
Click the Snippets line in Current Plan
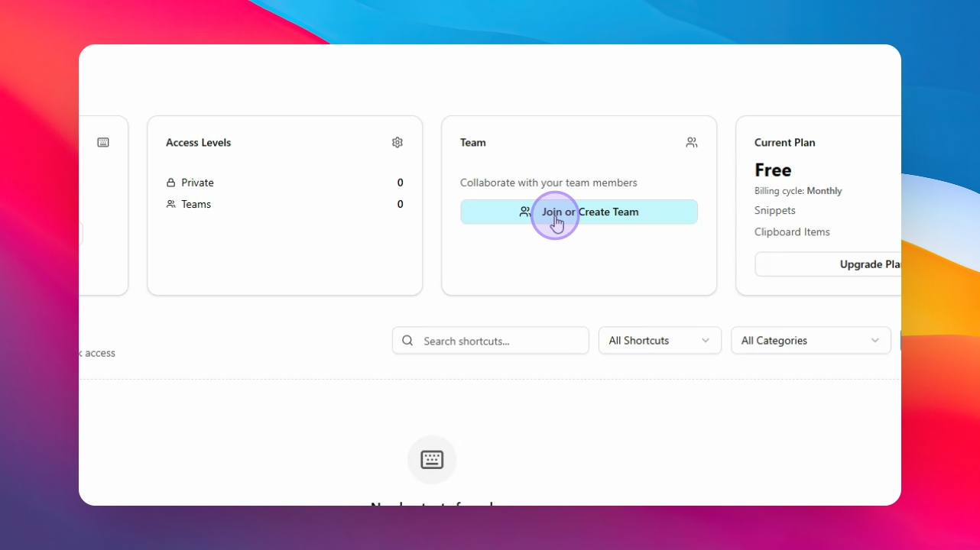tap(775, 210)
